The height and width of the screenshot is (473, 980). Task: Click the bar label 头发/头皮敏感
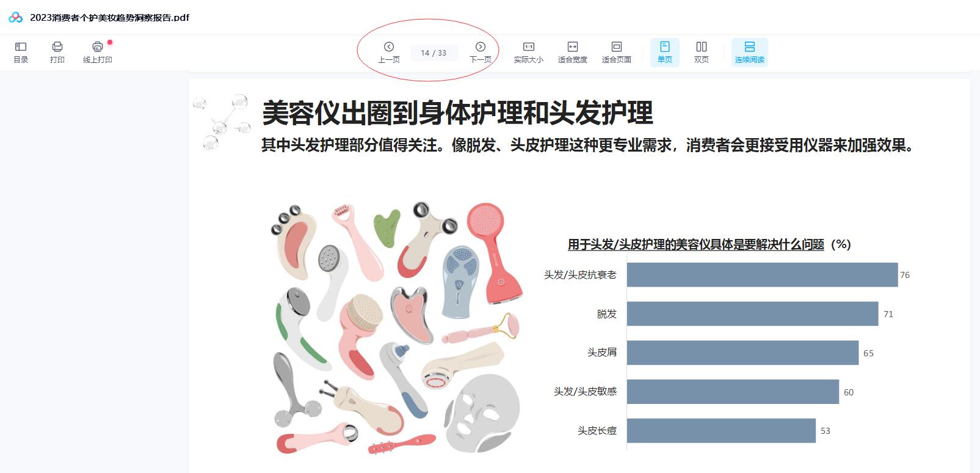pos(585,392)
